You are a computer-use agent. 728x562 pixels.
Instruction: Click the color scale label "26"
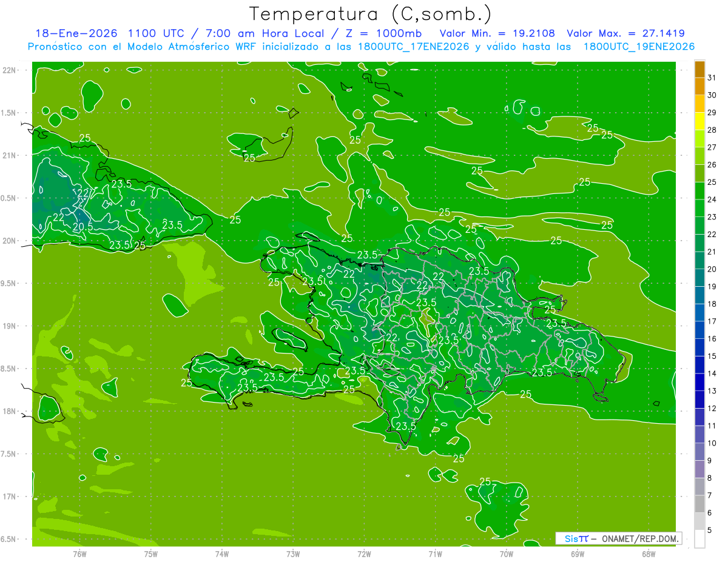coord(712,164)
